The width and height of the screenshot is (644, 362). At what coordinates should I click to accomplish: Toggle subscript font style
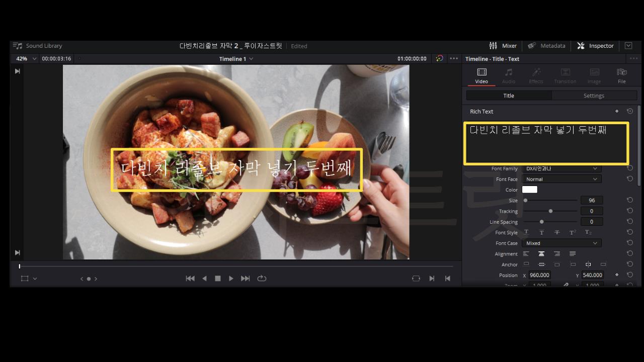[588, 232]
